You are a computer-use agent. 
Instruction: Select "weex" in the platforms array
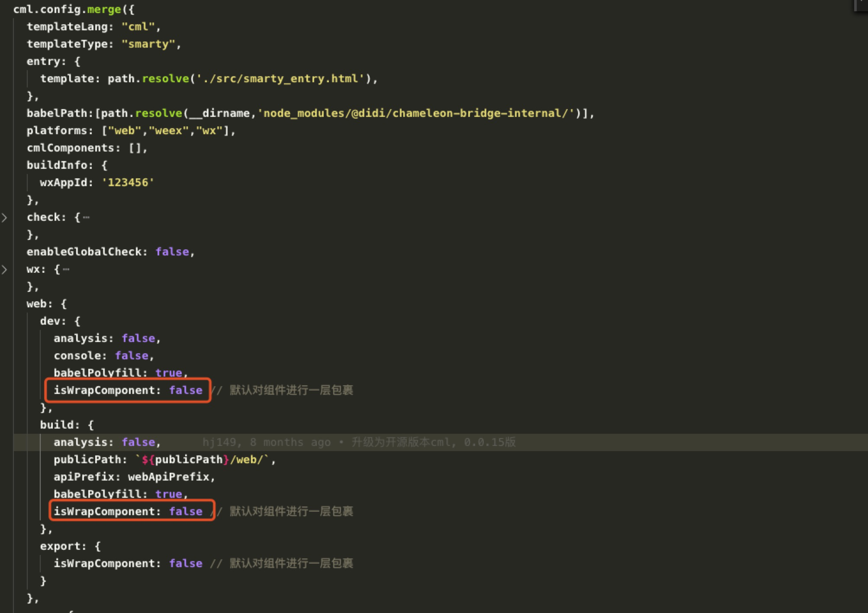(169, 130)
